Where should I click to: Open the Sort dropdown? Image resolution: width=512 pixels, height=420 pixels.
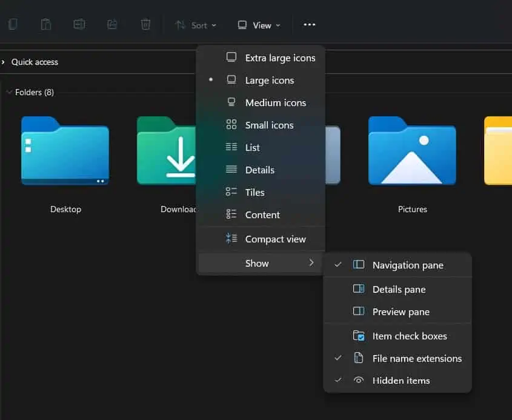point(195,25)
